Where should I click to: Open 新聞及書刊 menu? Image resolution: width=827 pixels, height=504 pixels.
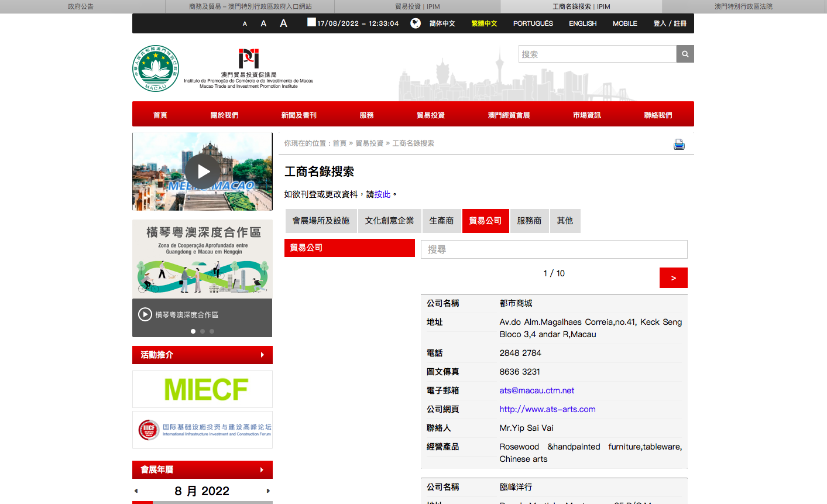point(299,115)
